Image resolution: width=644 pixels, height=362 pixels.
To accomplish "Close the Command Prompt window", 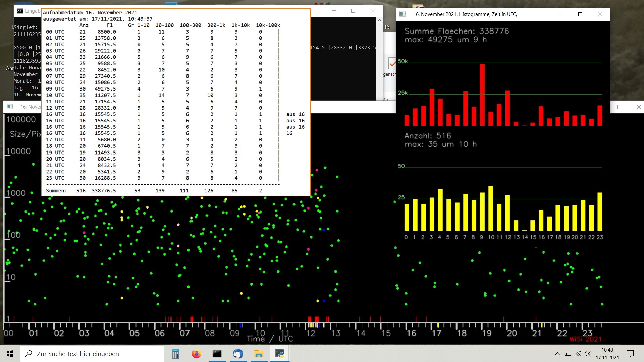I will click(x=373, y=11).
